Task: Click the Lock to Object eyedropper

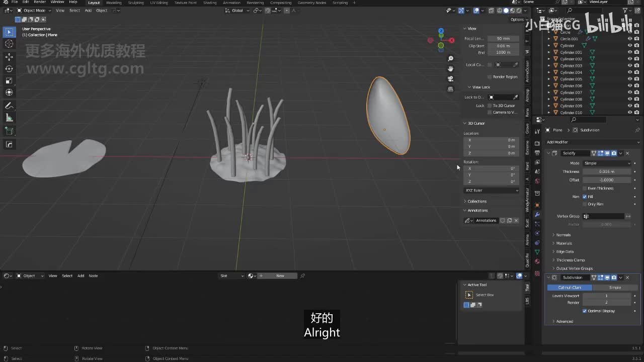Action: (x=515, y=97)
